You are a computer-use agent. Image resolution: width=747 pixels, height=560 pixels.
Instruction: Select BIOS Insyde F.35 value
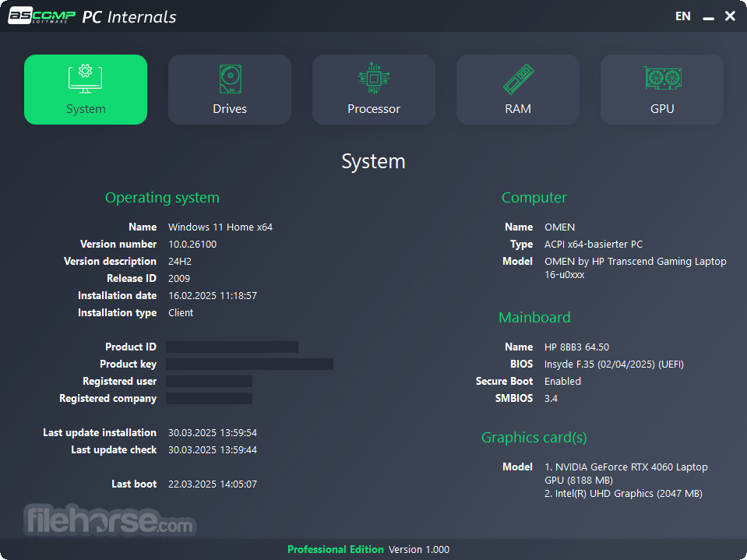tap(614, 365)
